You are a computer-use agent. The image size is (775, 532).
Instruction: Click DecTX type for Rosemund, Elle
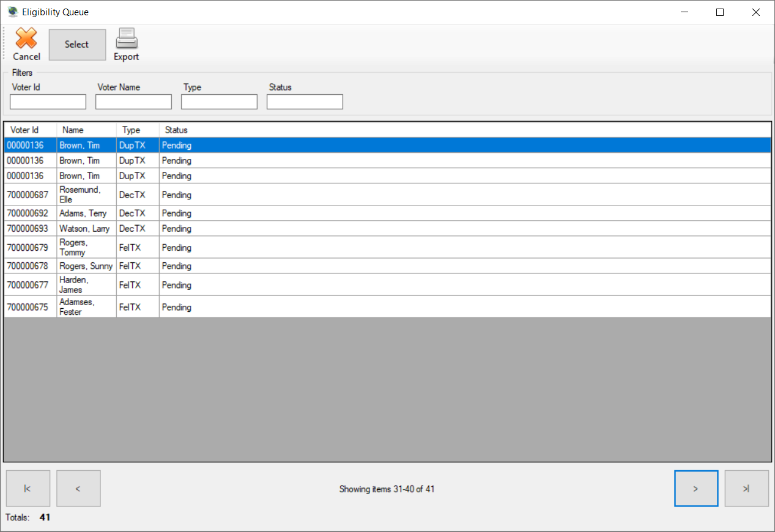pos(138,194)
